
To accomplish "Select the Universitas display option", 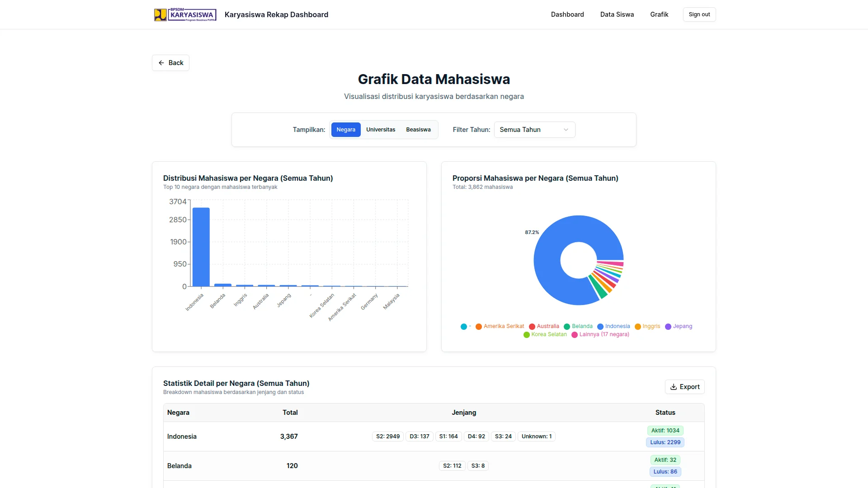I will coord(380,130).
